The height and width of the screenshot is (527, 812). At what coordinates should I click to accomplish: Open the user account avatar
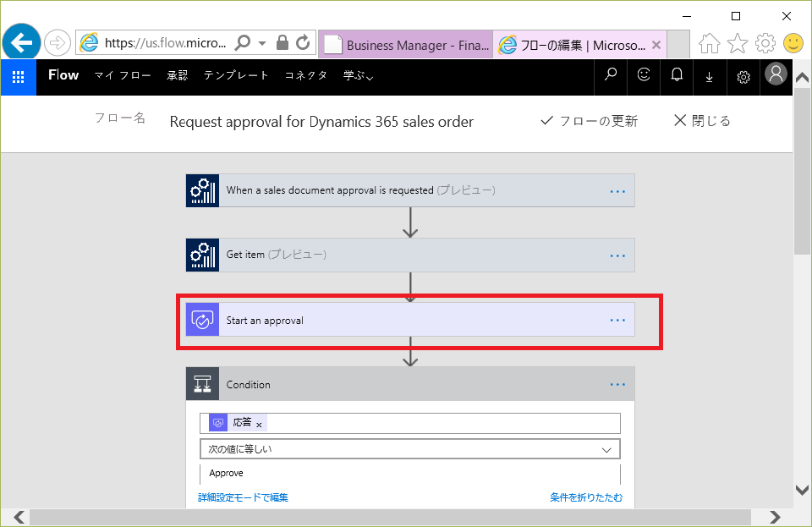tap(776, 74)
